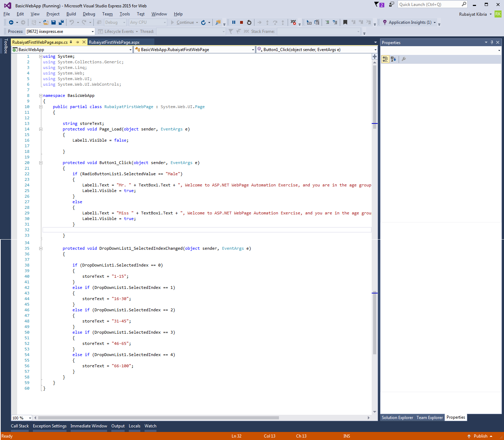
Task: Pause debugging with the Break All icon
Action: [234, 22]
